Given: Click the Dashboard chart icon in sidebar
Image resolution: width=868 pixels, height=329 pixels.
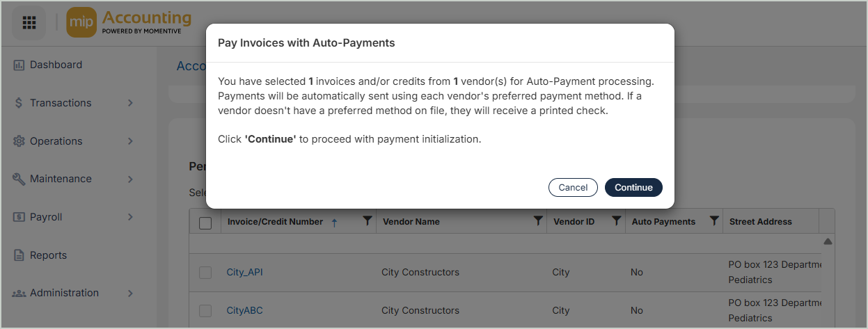Looking at the screenshot, I should click(19, 65).
